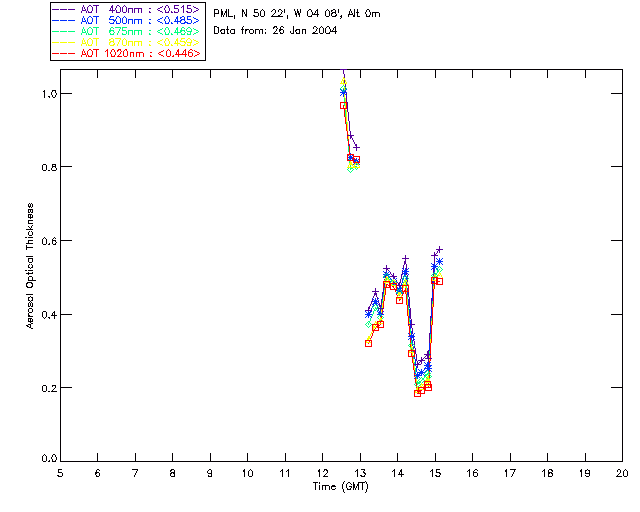Select the hour 6 x-axis label
The width and height of the screenshot is (640, 512).
click(x=98, y=473)
